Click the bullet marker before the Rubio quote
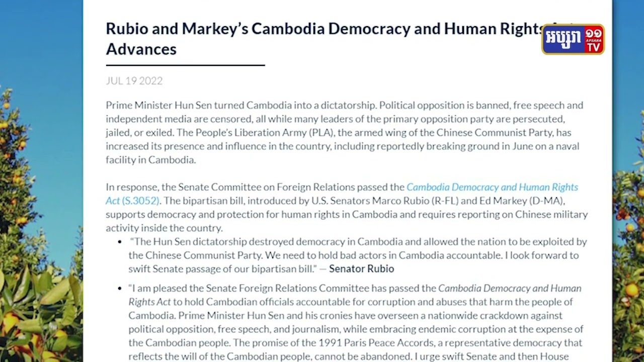644x362 pixels. pyautogui.click(x=120, y=242)
